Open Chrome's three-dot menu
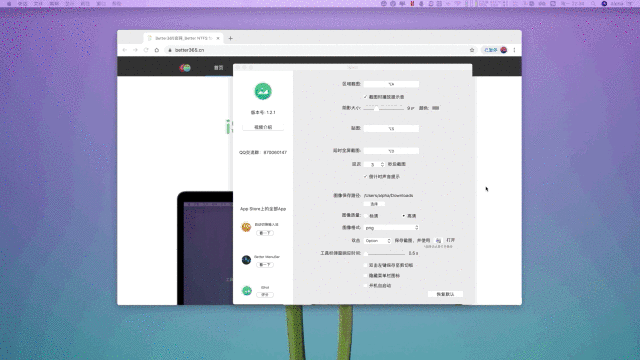 [x=514, y=50]
